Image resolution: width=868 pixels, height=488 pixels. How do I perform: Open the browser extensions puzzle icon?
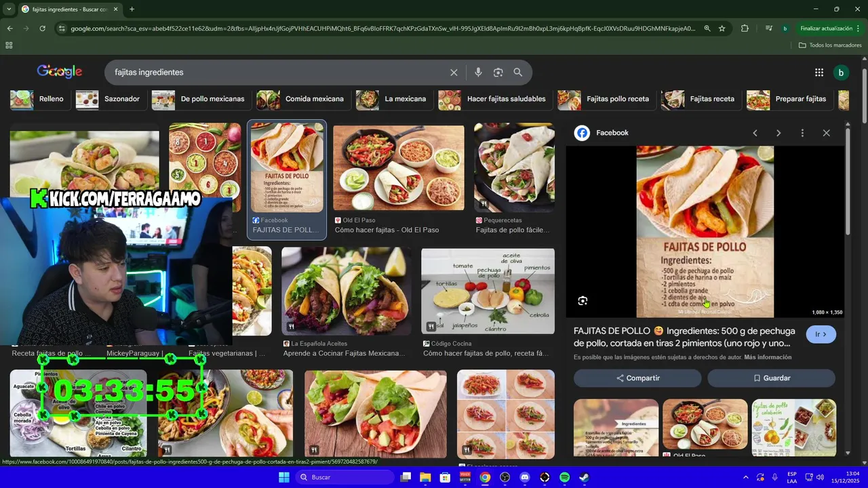pos(745,28)
